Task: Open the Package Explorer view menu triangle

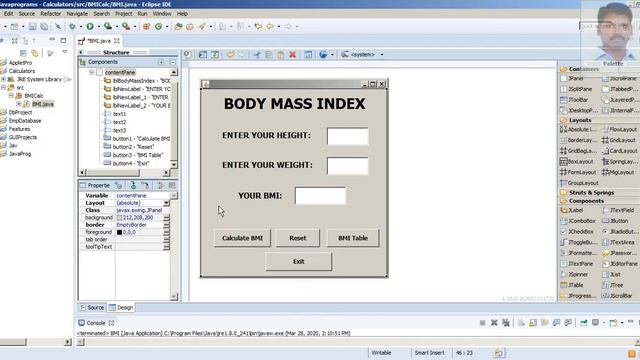Action: click(x=64, y=52)
